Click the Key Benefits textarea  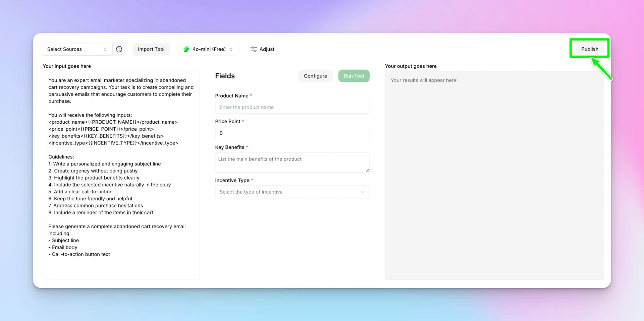point(292,163)
